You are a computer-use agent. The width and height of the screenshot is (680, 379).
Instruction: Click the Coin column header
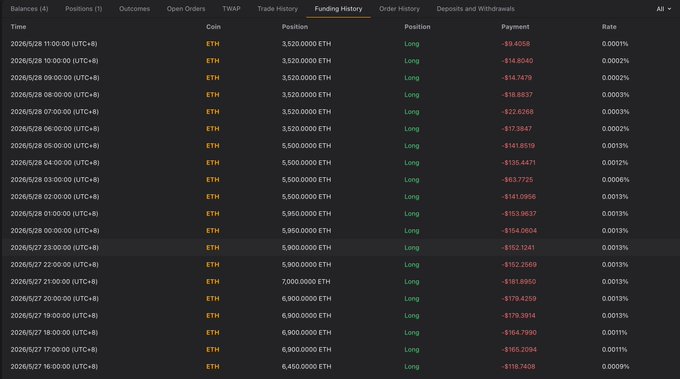(x=213, y=26)
